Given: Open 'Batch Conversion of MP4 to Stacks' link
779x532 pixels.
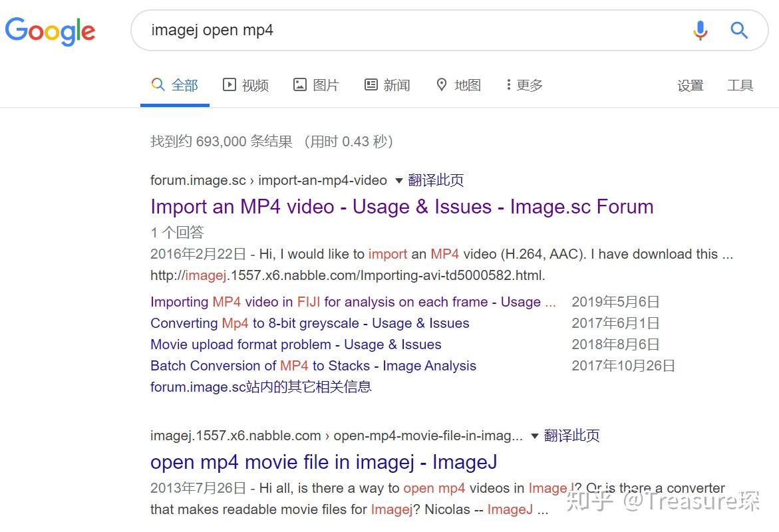Looking at the screenshot, I should [313, 366].
